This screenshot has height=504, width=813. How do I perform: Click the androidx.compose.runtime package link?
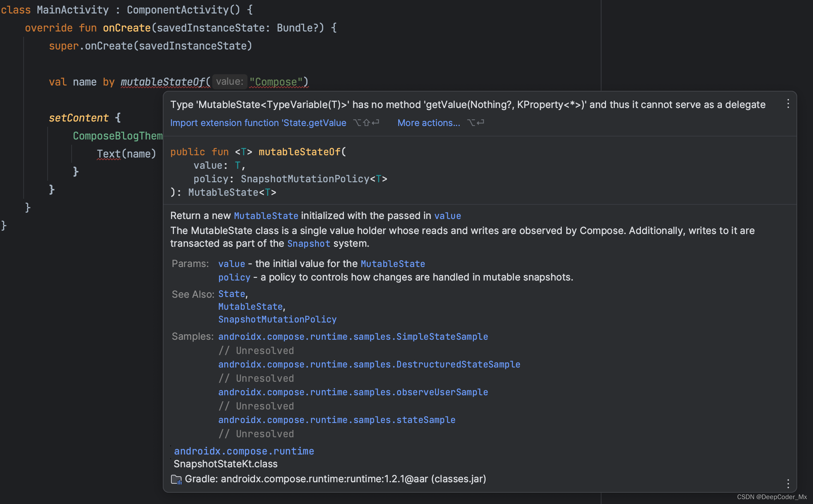244,451
